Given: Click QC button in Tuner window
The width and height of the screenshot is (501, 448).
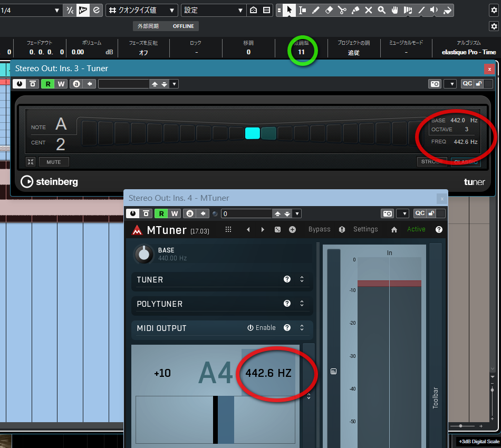Looking at the screenshot, I should click(467, 84).
